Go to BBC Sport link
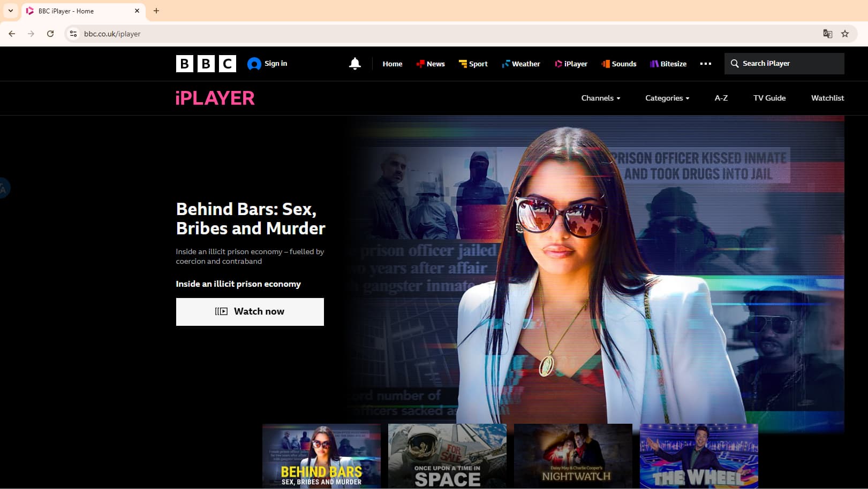This screenshot has width=868, height=489. (473, 64)
